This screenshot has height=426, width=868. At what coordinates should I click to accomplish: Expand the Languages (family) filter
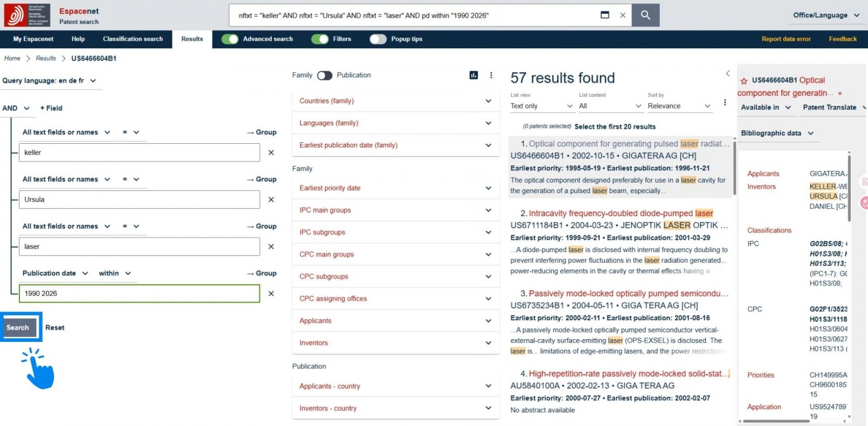point(395,123)
